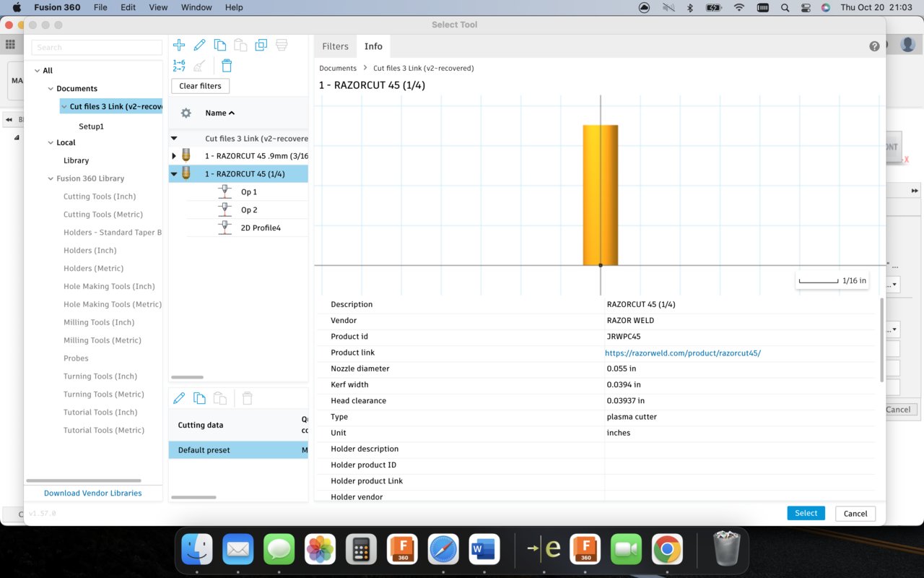
Task: Select Milling Tools (Inch) library
Action: coord(99,322)
